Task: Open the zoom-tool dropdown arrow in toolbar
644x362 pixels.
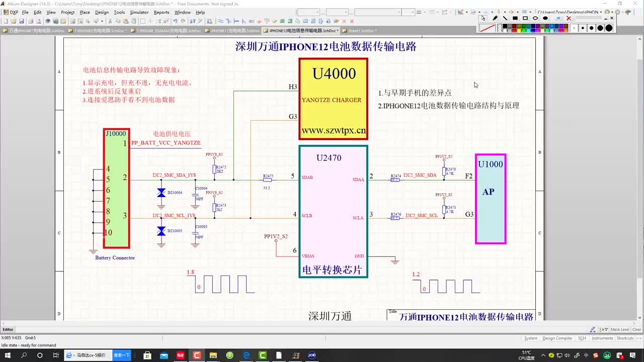Action: (x=102, y=21)
